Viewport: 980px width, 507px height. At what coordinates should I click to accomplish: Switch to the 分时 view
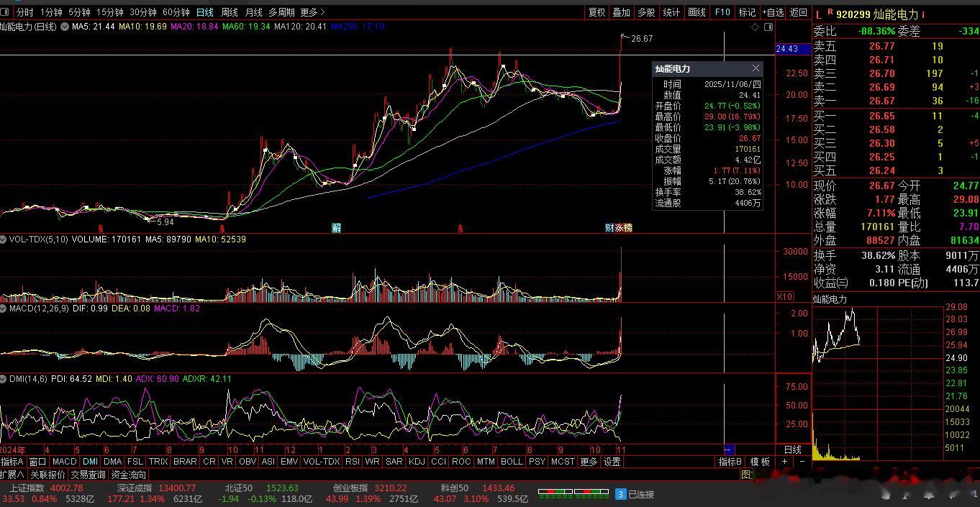coord(24,12)
